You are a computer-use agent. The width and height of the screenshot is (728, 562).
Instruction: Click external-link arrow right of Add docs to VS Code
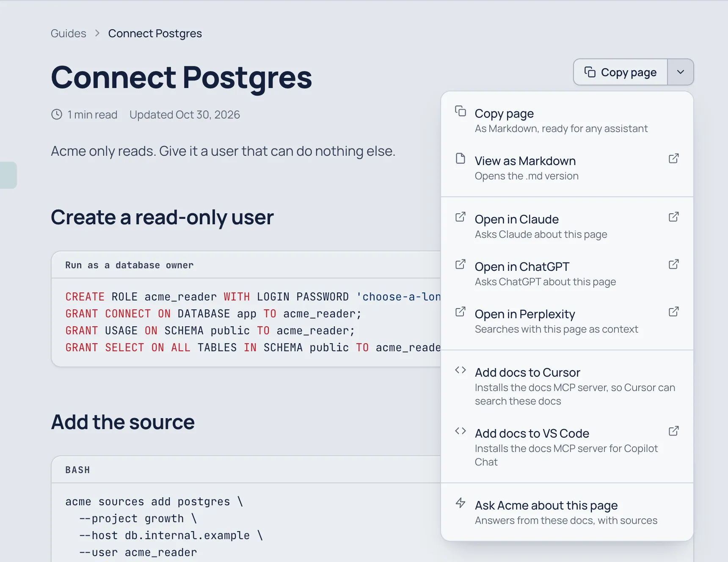pyautogui.click(x=674, y=431)
